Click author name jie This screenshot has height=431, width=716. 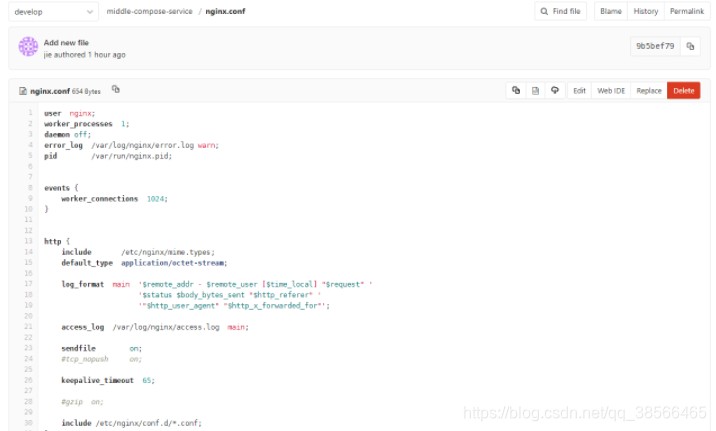pyautogui.click(x=47, y=55)
